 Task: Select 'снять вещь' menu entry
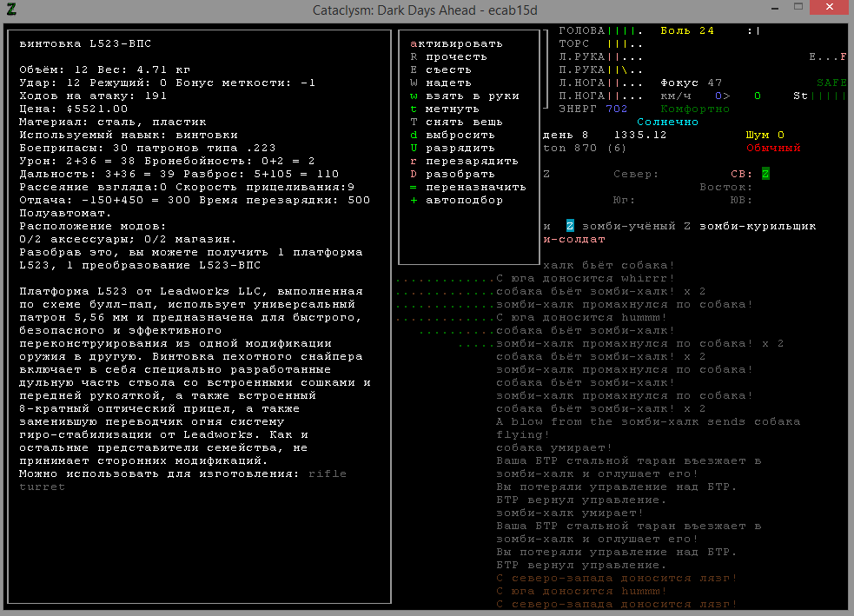tap(456, 122)
